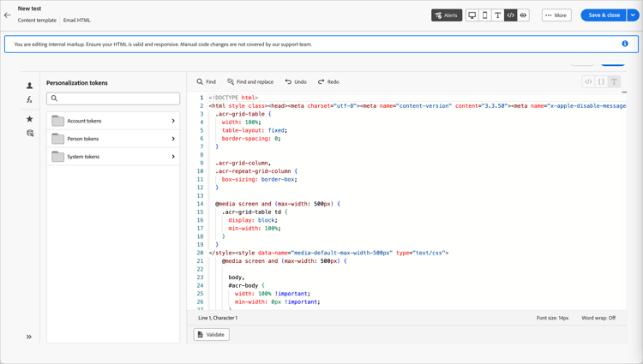Viewport: 643px width, 364px height.
Task: Expand the Account tokens folder
Action: [x=113, y=121]
